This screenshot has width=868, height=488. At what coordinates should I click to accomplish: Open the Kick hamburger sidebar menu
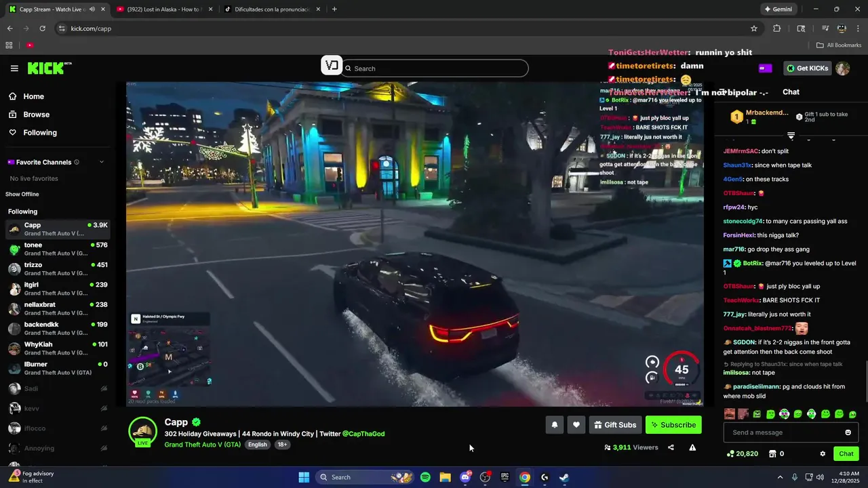14,68
